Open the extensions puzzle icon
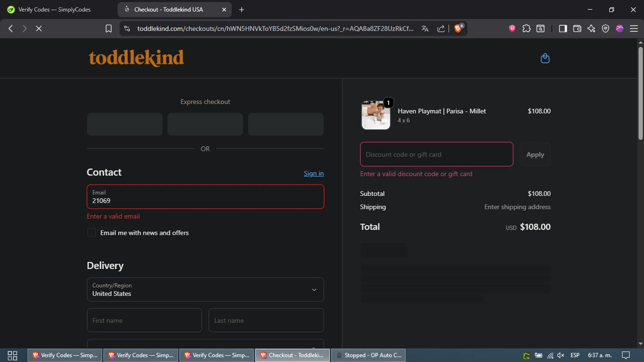This screenshot has height=362, width=644. point(526,28)
